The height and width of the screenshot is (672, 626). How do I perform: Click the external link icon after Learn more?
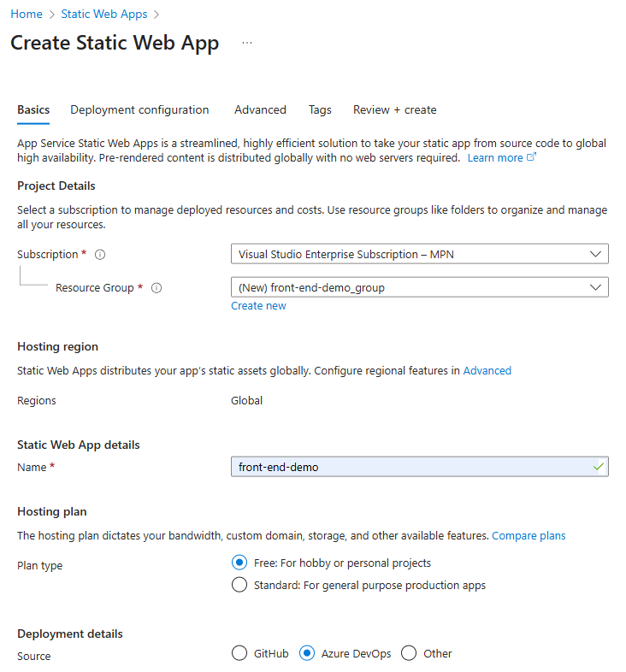click(531, 157)
